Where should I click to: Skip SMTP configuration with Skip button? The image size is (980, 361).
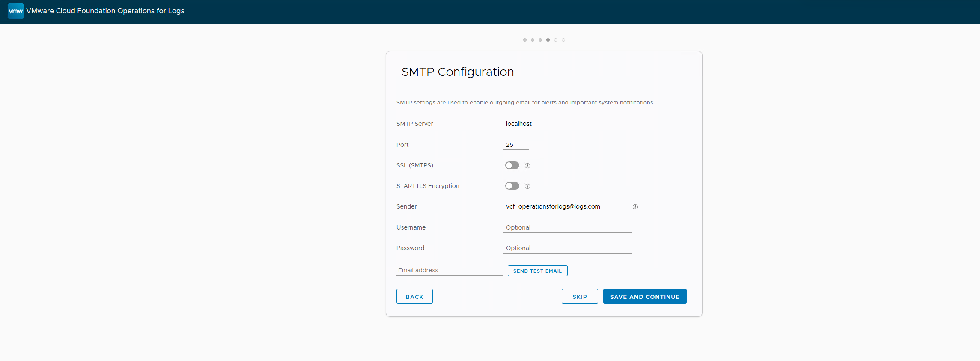coord(580,296)
